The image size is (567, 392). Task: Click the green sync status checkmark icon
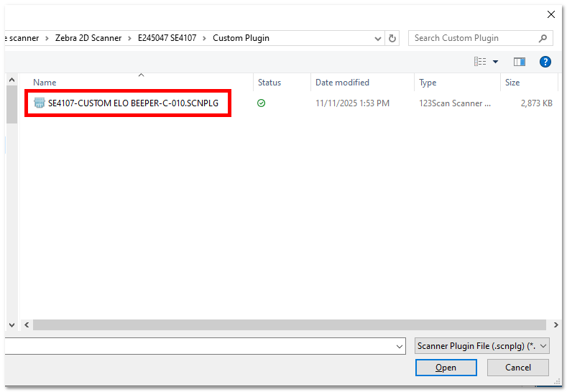click(x=261, y=103)
